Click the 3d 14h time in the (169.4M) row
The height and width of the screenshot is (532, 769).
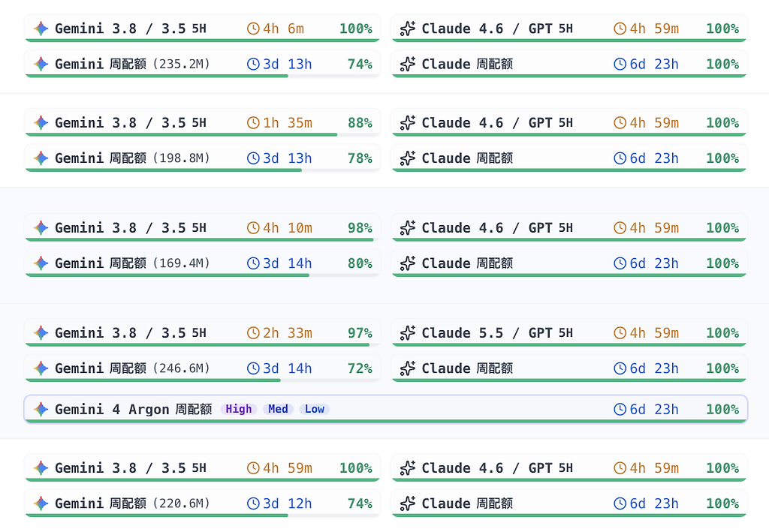pyautogui.click(x=288, y=263)
